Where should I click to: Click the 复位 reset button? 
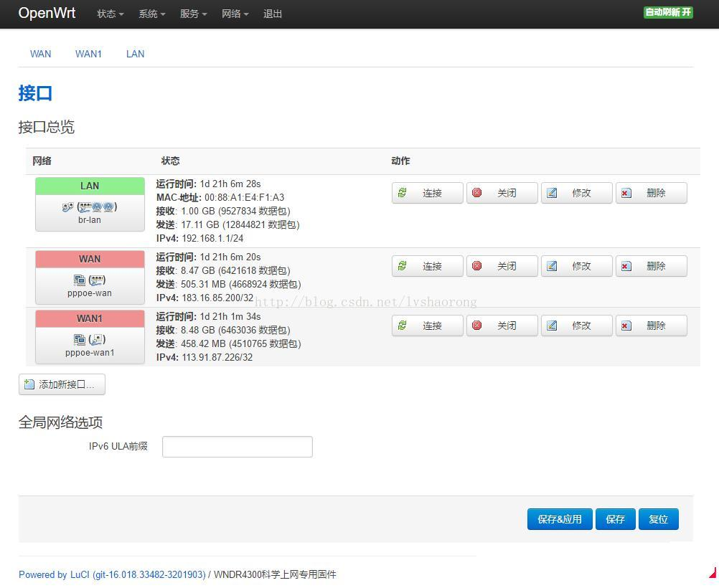[x=659, y=519]
